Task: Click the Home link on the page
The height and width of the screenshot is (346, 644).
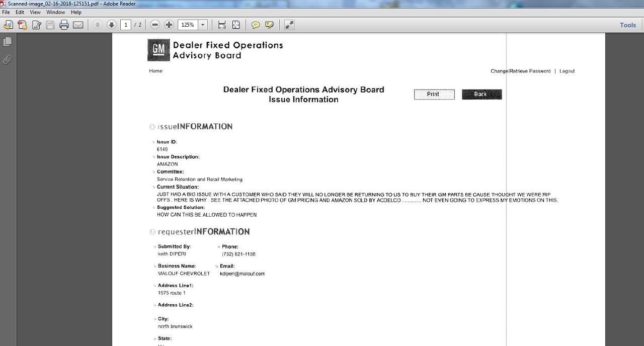Action: pos(155,71)
